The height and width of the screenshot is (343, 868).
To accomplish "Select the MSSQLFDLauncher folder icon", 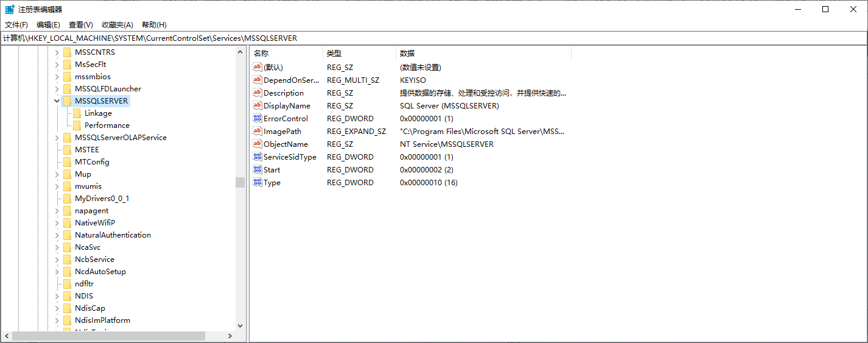I will click(x=67, y=89).
